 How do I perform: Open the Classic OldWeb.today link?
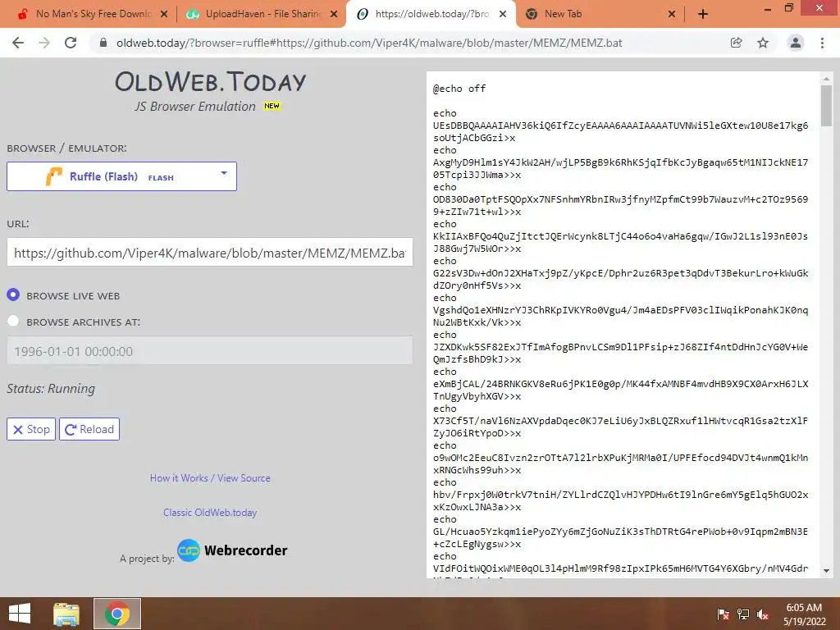210,512
